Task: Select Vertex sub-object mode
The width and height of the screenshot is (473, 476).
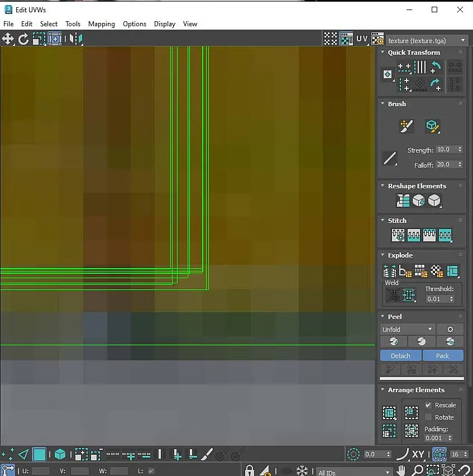Action: click(8, 454)
